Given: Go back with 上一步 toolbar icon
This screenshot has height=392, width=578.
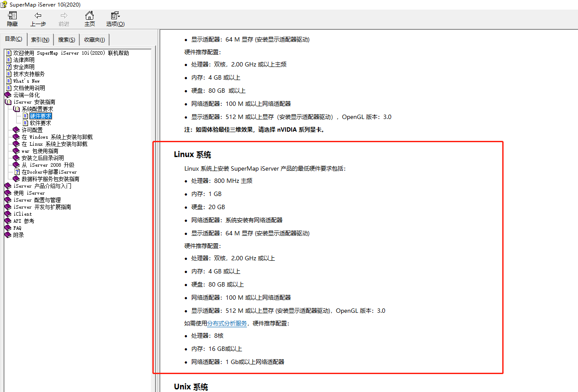Looking at the screenshot, I should click(x=38, y=19).
